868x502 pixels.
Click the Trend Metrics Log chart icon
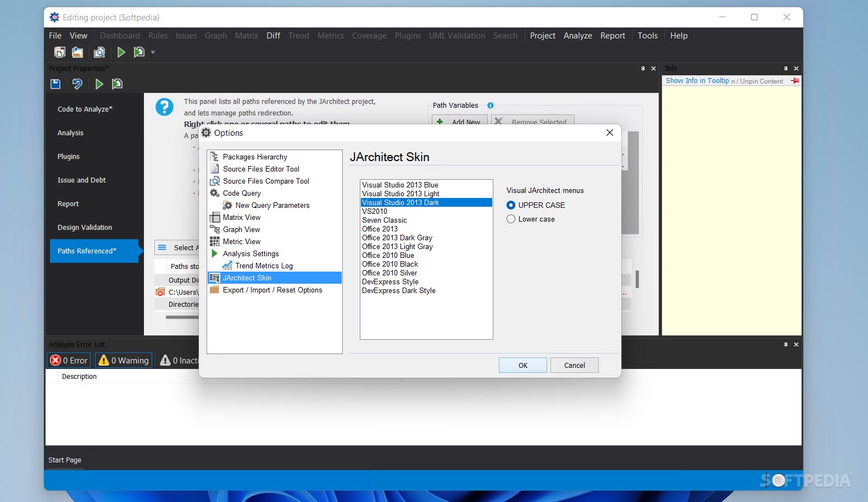tap(227, 266)
